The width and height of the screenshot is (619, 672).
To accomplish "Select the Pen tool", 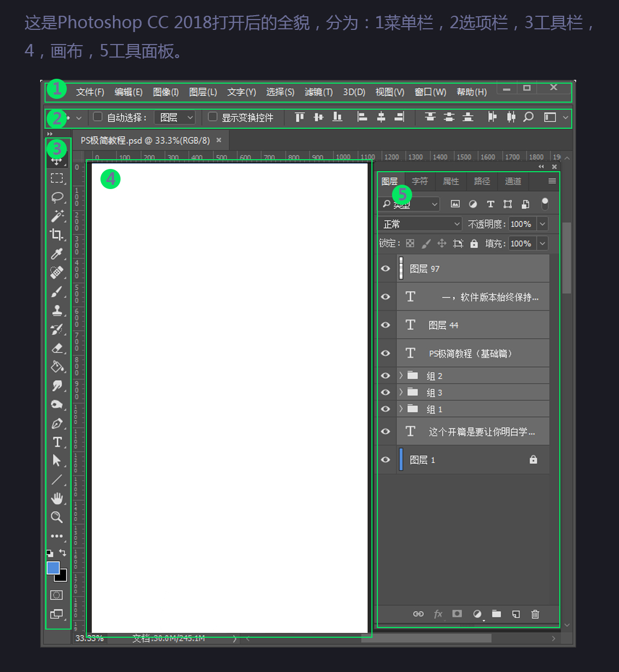I will click(57, 423).
